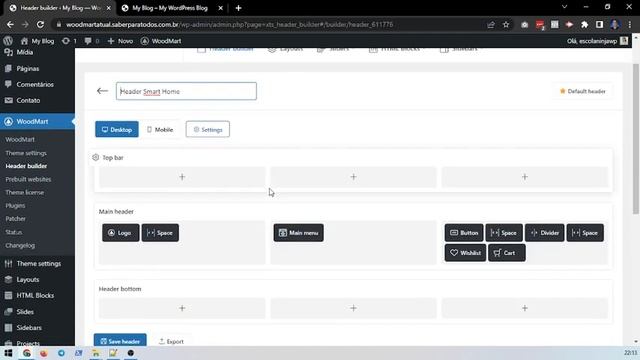Add element to Top bar left column
This screenshot has width=640, height=360.
pos(182,177)
